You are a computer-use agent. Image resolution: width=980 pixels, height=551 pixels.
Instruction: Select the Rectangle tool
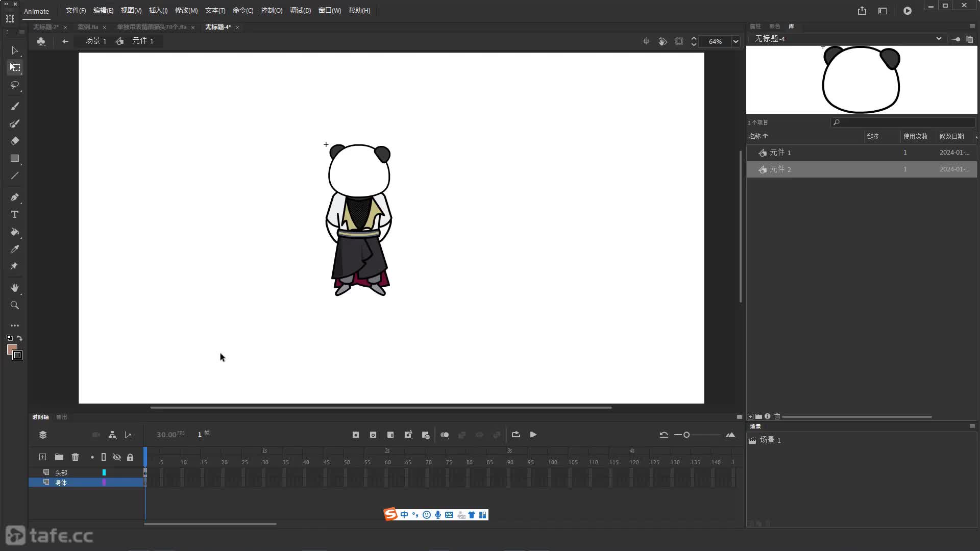(15, 158)
